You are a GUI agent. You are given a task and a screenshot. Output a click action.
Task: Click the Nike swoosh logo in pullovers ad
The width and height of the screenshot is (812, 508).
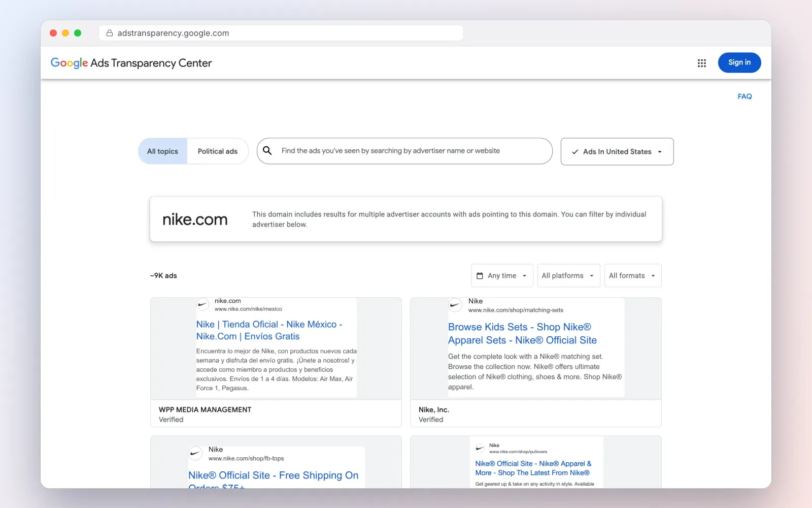tap(480, 448)
